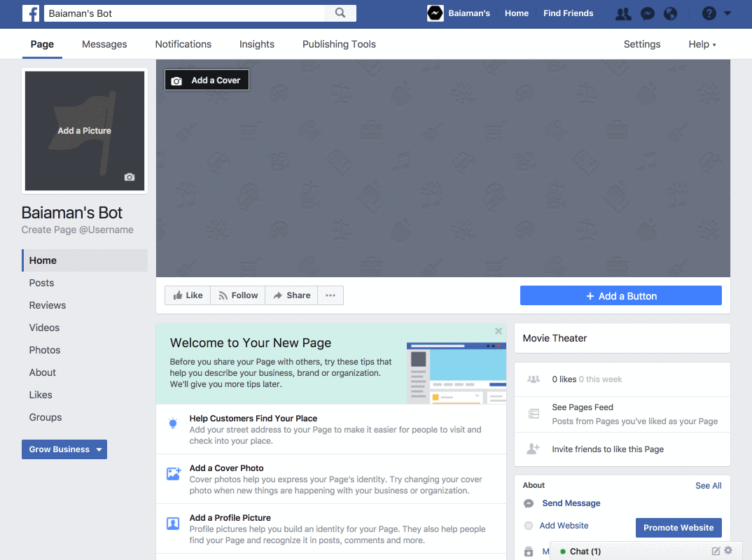
Task: Select Home in left sidebar
Action: pos(85,260)
